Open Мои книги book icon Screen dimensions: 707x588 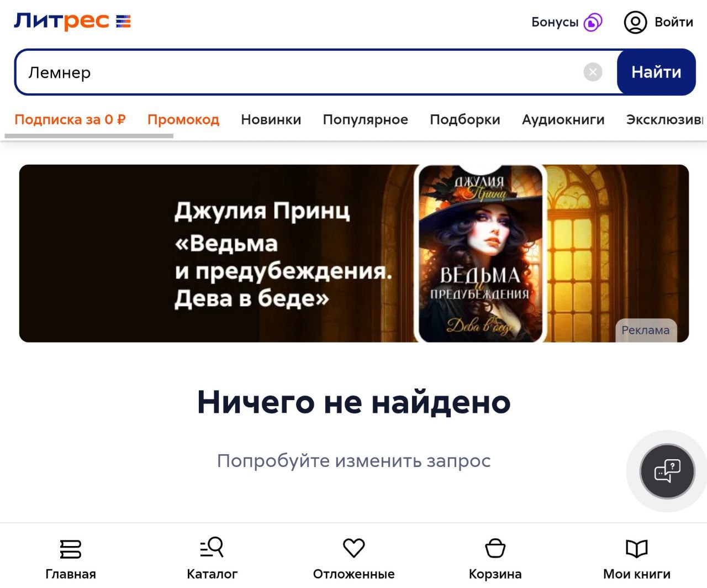(636, 548)
